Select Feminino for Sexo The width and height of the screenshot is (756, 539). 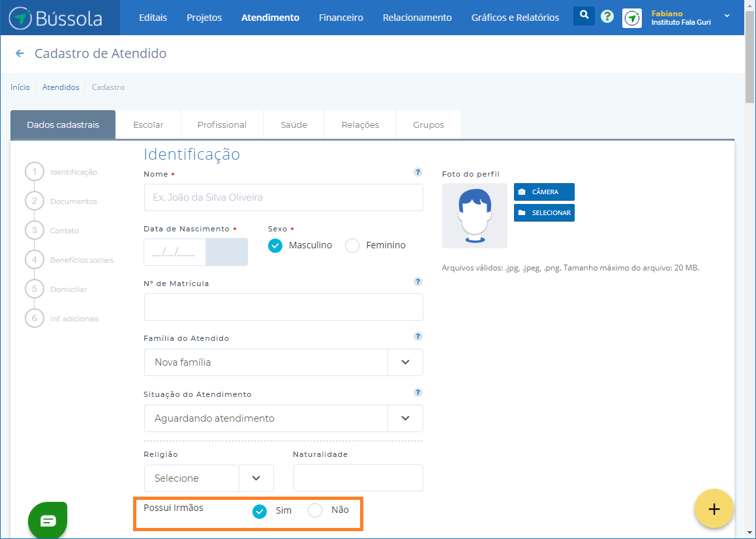click(x=352, y=246)
